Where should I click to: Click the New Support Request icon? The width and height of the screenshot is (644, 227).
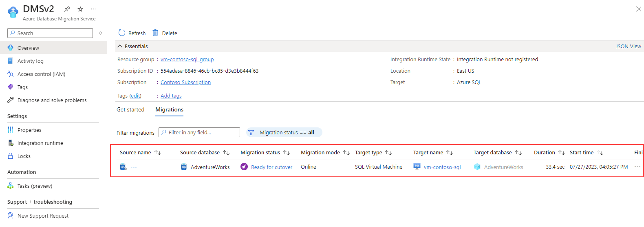(x=11, y=216)
